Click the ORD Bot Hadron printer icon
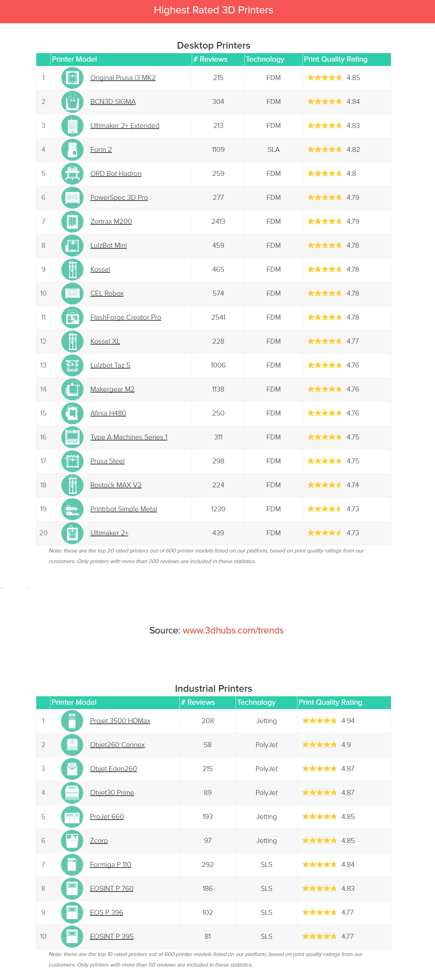Screen dimensions: 435x980 click(x=72, y=173)
